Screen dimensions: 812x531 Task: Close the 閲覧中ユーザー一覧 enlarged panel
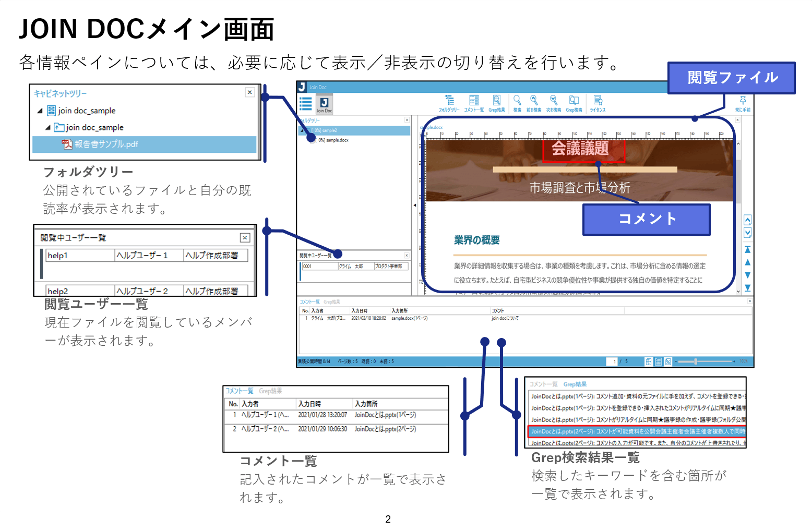tap(245, 238)
